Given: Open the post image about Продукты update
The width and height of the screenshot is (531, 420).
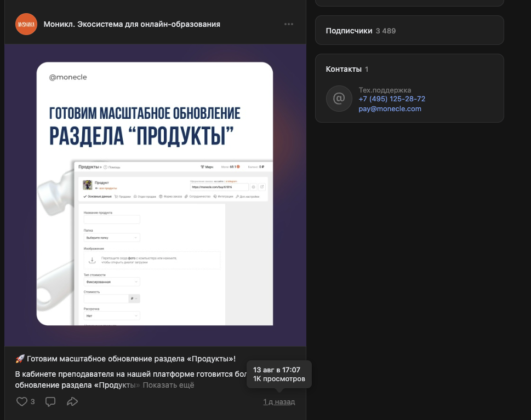Looking at the screenshot, I should coord(155,195).
